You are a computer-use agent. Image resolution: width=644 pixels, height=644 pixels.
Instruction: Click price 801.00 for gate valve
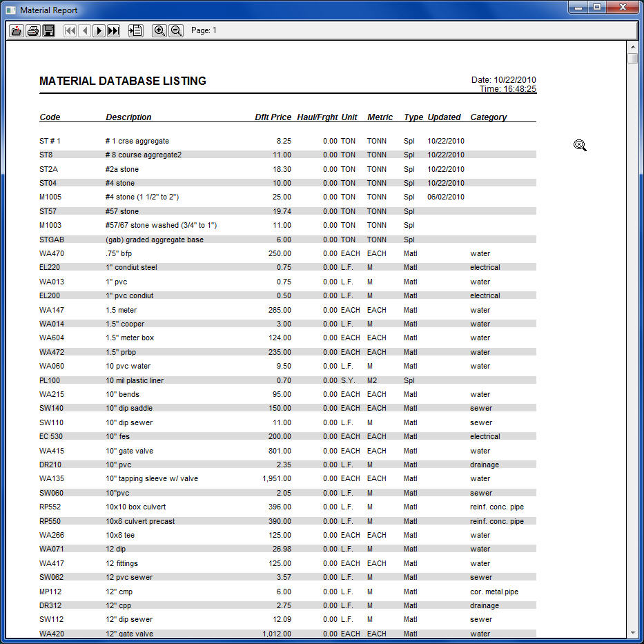pyautogui.click(x=280, y=451)
